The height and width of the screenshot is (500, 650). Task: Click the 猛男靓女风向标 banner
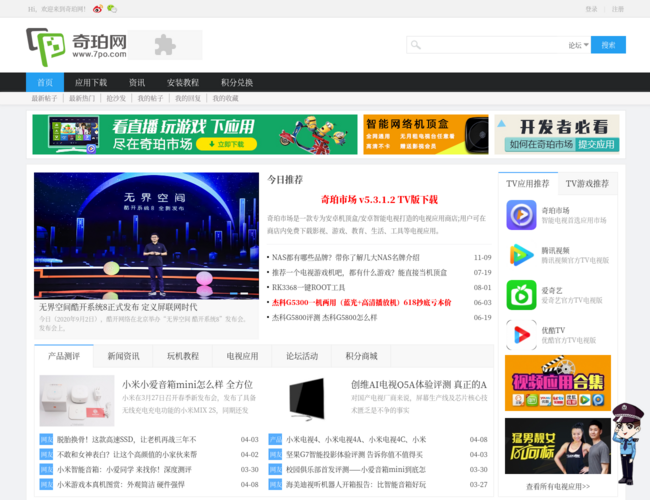[558, 446]
